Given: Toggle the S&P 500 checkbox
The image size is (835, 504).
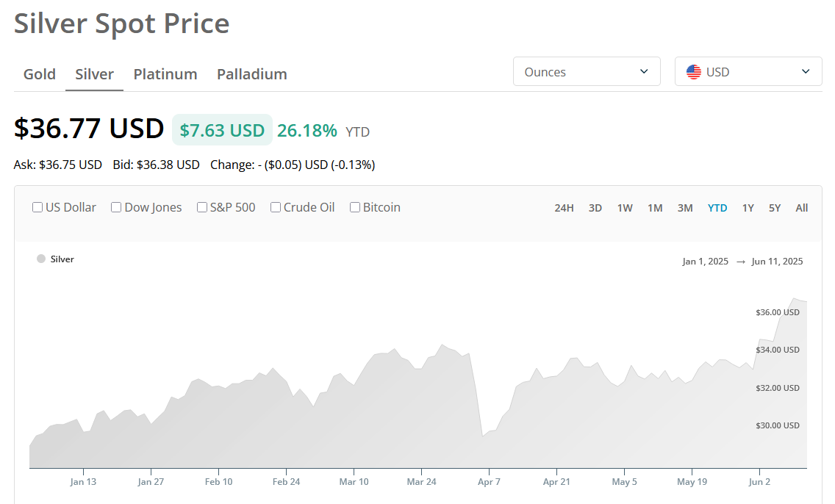Looking at the screenshot, I should (x=202, y=207).
